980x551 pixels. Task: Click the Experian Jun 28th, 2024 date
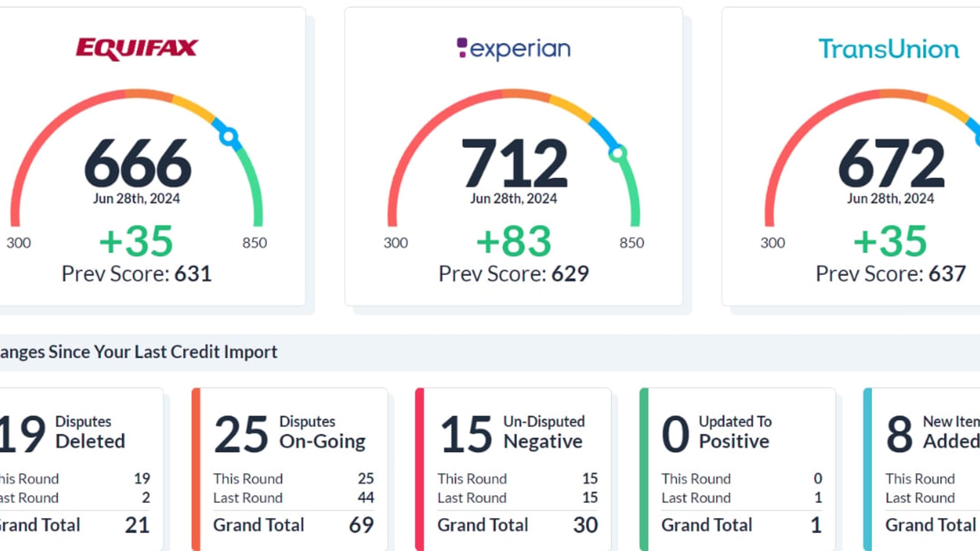click(514, 199)
